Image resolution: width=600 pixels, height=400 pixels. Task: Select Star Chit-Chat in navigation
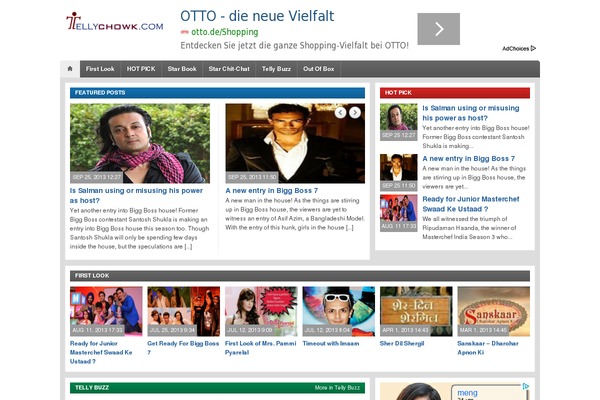[228, 69]
